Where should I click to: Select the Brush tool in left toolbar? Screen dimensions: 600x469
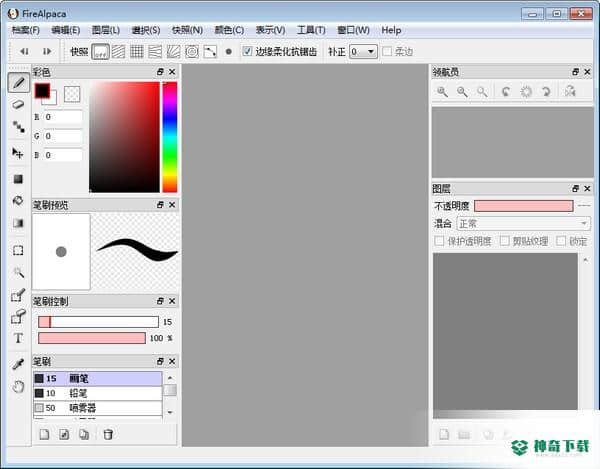click(x=18, y=83)
